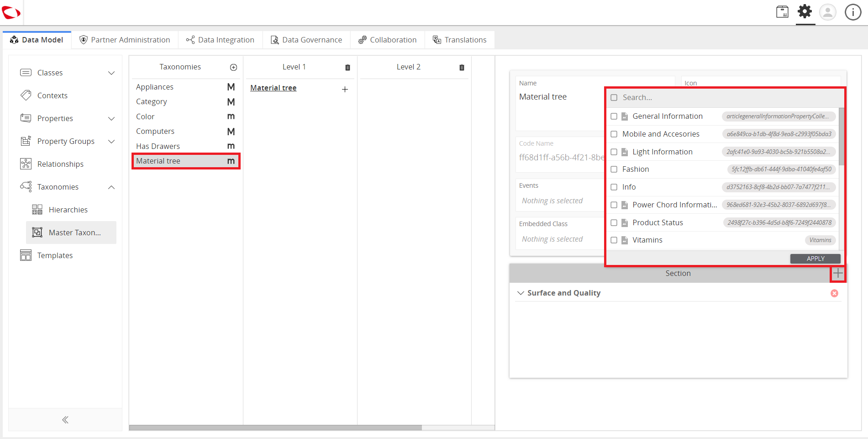
Task: Tick the Power Chord Information checkbox
Action: coord(614,205)
